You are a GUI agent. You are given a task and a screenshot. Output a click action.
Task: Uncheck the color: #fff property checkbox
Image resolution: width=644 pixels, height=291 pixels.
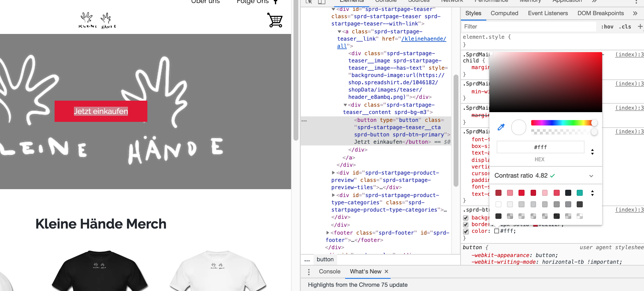click(466, 231)
